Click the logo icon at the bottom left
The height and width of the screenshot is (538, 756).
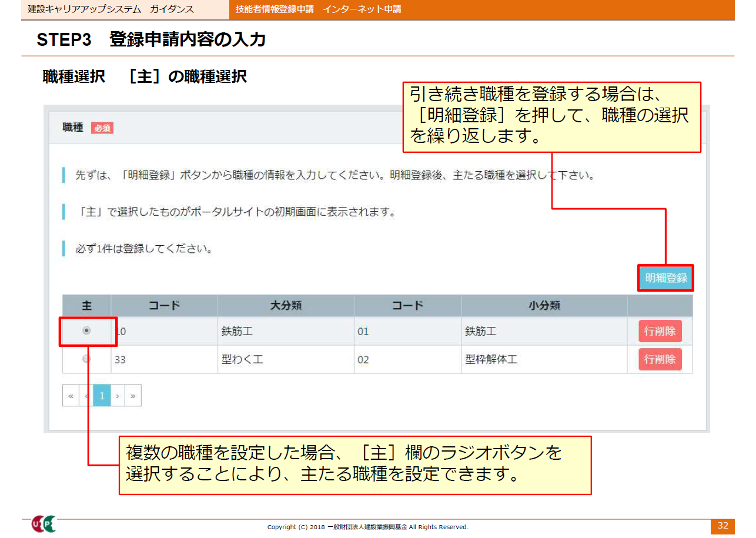tap(44, 524)
